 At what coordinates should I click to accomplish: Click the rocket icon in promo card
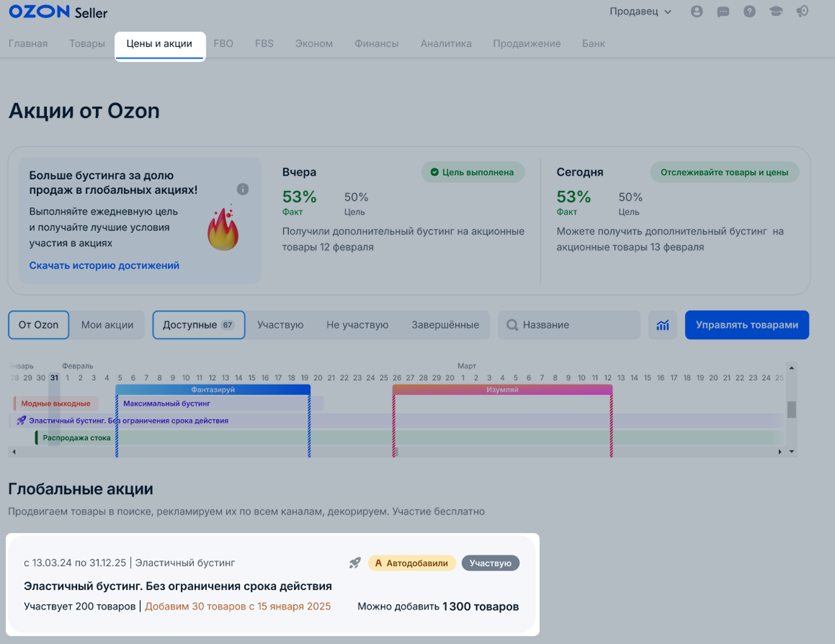[x=355, y=563]
